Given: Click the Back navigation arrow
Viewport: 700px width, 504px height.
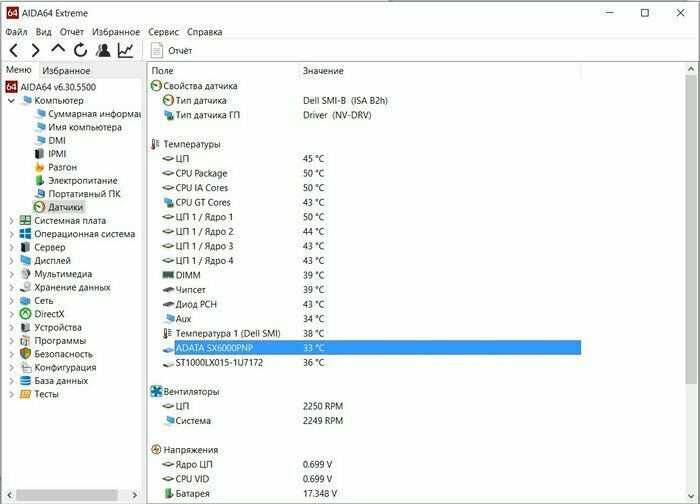Looking at the screenshot, I should click(x=14, y=50).
